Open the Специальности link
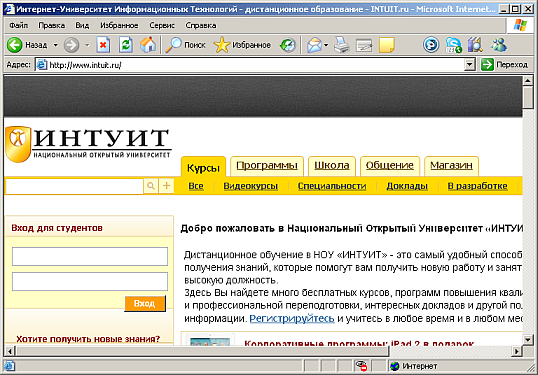Screen dimensions: 538x375 click(x=332, y=186)
